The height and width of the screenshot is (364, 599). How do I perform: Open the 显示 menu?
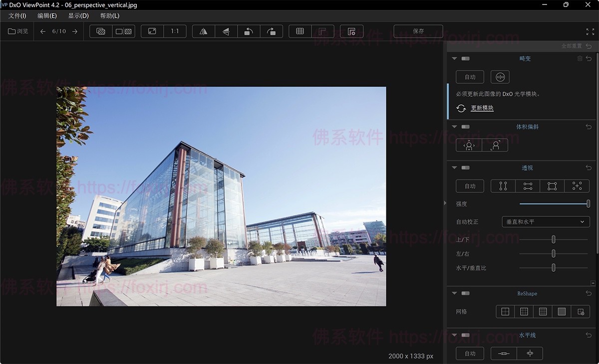pos(78,15)
